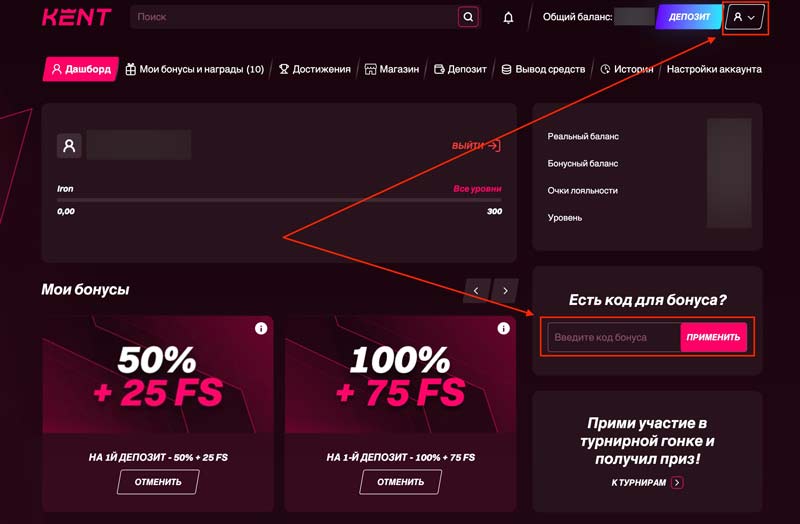Show next bonus with right arrow
This screenshot has height=524, width=800.
tap(505, 290)
